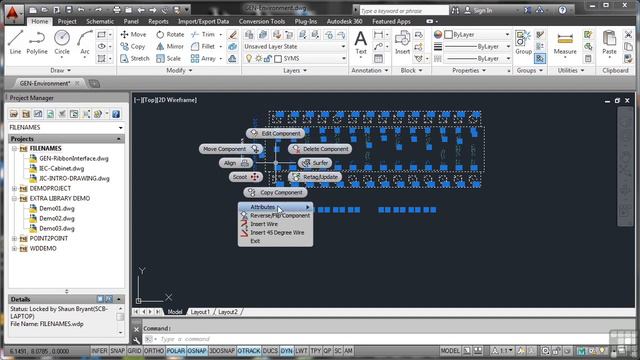The height and width of the screenshot is (360, 640).
Task: Click the SYMS layer color swatch
Action: tap(278, 59)
